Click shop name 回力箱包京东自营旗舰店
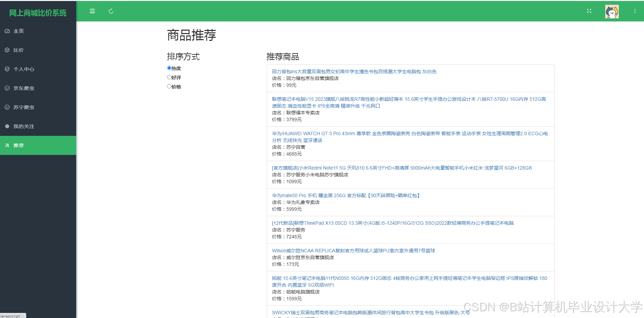Viewport: 644px width, 318px height. click(312, 78)
